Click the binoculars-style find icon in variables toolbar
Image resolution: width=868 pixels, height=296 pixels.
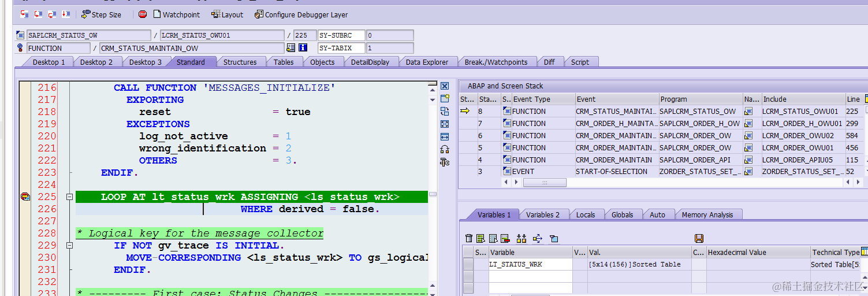(x=521, y=238)
